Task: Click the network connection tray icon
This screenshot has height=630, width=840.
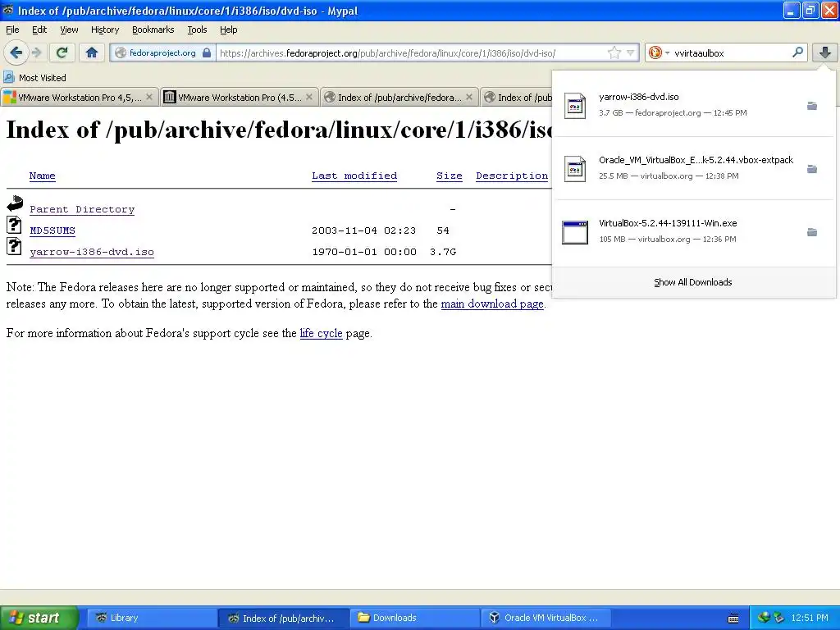Action: click(x=764, y=618)
